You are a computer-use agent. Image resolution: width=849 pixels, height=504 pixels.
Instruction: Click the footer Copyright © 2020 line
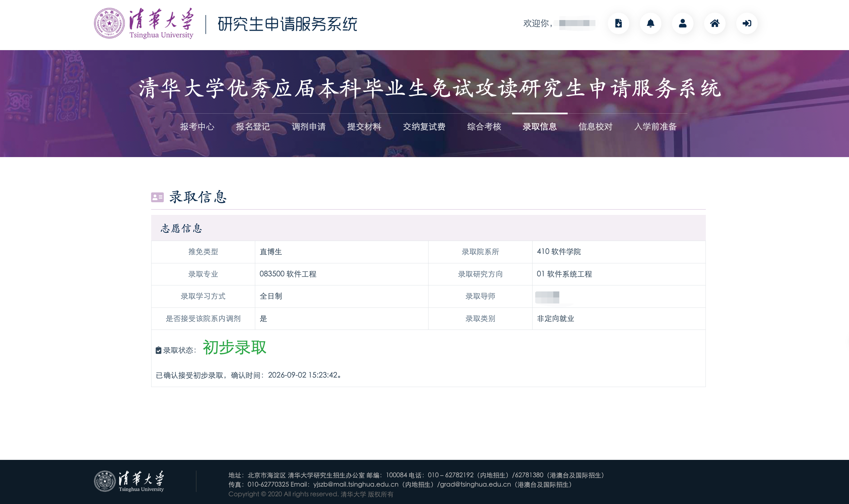click(311, 494)
